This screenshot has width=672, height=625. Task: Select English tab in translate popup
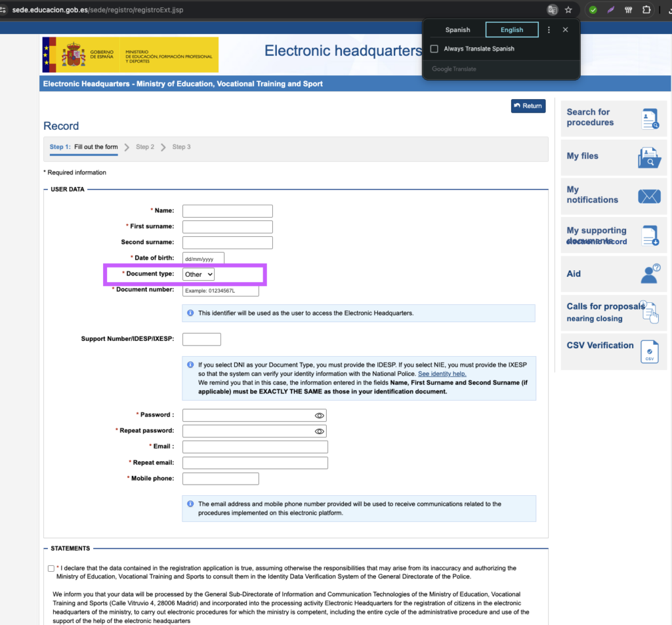512,30
